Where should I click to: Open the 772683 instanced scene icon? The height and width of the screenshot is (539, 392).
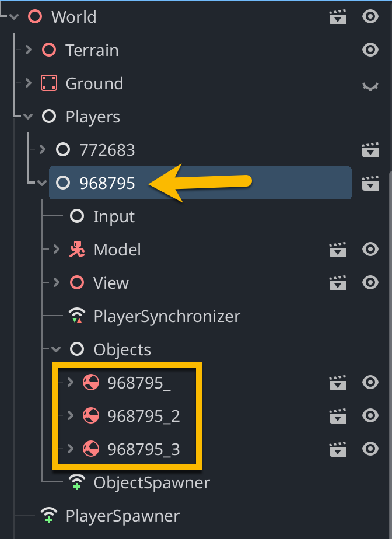pyautogui.click(x=370, y=150)
